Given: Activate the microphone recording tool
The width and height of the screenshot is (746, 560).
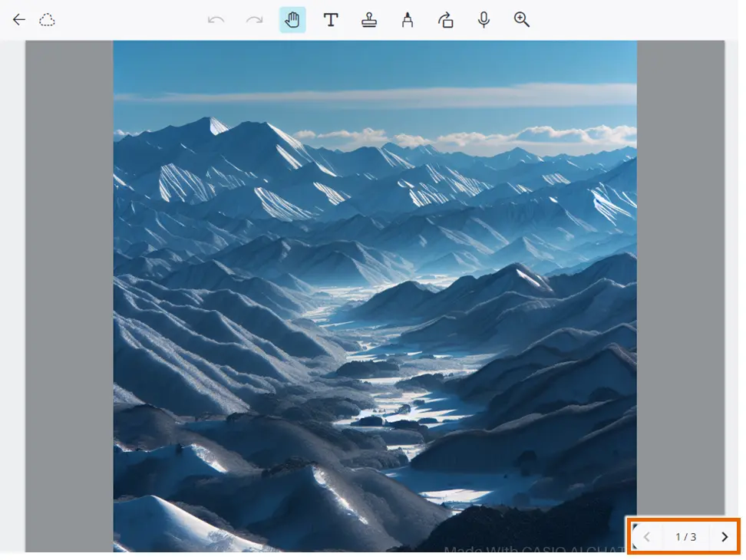Looking at the screenshot, I should pyautogui.click(x=484, y=20).
